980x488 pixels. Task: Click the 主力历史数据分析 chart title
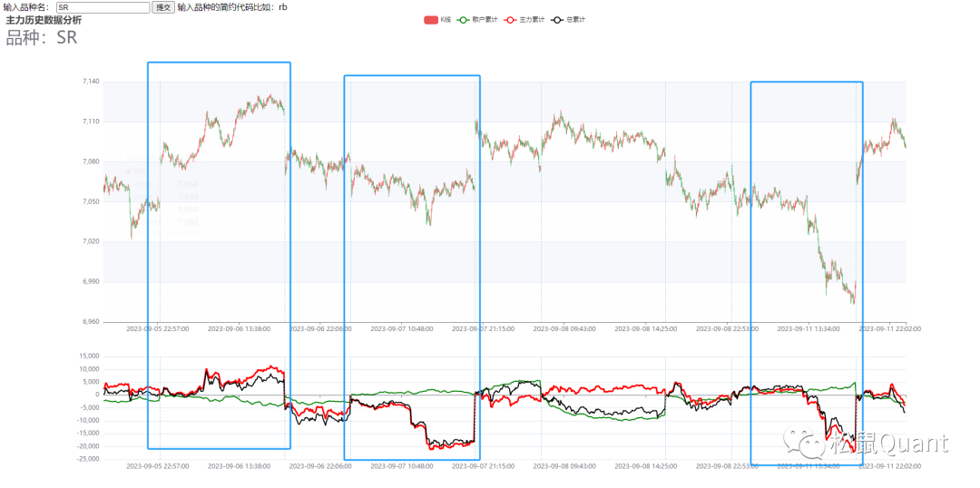point(44,20)
